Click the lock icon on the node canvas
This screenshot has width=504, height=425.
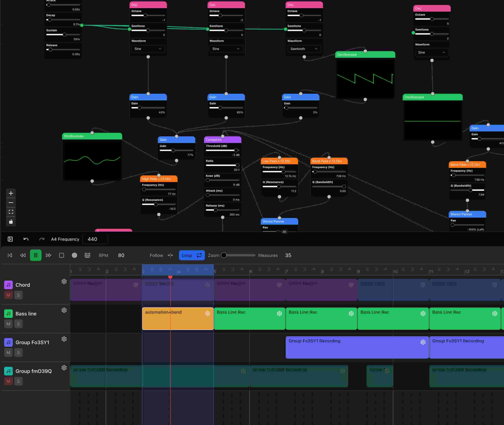tap(11, 221)
